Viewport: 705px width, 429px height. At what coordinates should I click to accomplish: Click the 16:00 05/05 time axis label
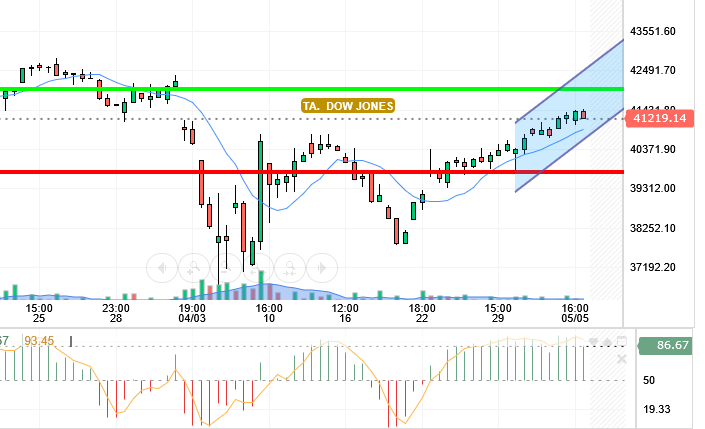(575, 313)
